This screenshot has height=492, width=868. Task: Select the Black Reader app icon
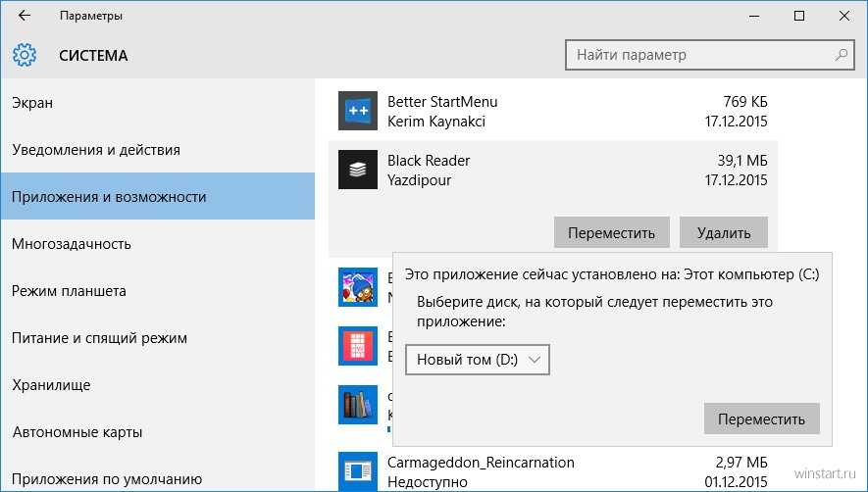coord(358,170)
